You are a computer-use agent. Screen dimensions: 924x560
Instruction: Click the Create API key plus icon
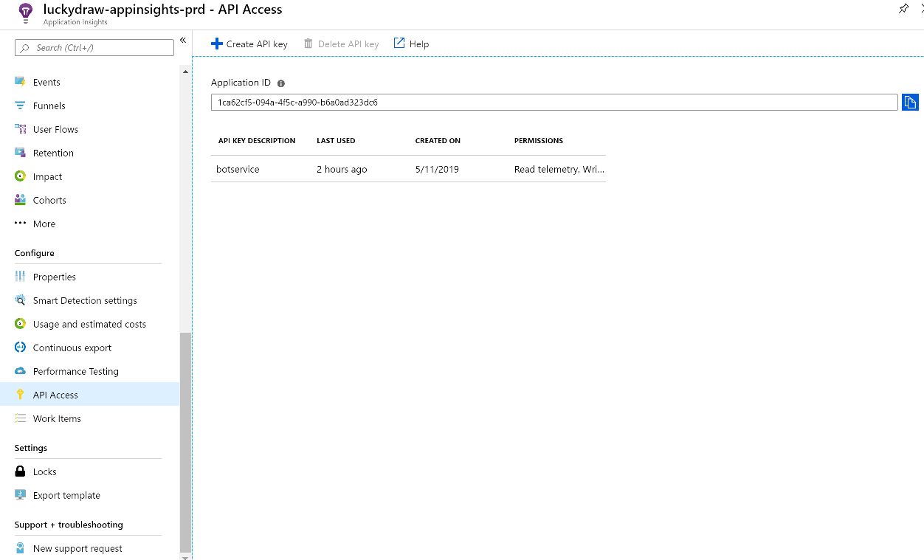(216, 44)
